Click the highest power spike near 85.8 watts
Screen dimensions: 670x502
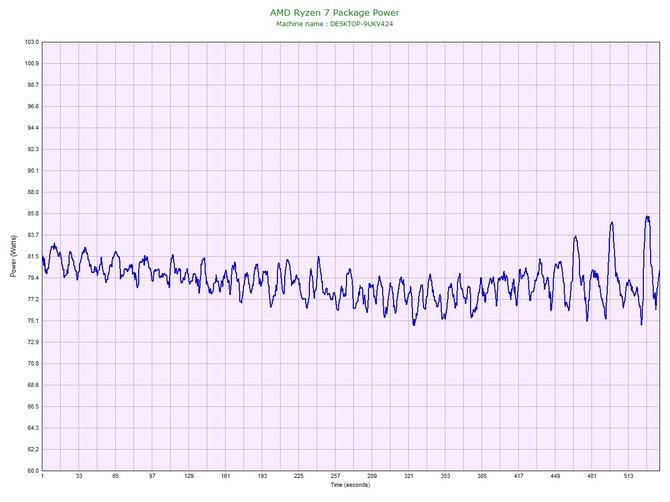click(647, 218)
